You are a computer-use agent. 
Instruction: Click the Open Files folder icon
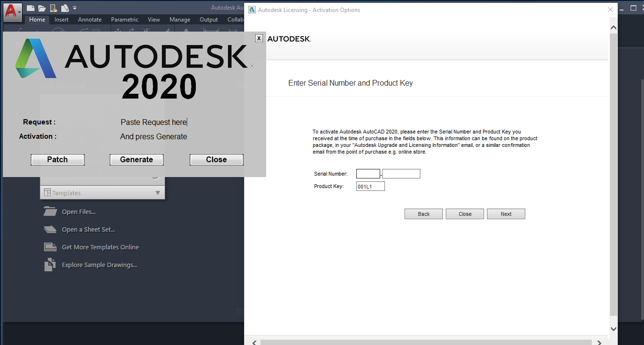(x=50, y=211)
